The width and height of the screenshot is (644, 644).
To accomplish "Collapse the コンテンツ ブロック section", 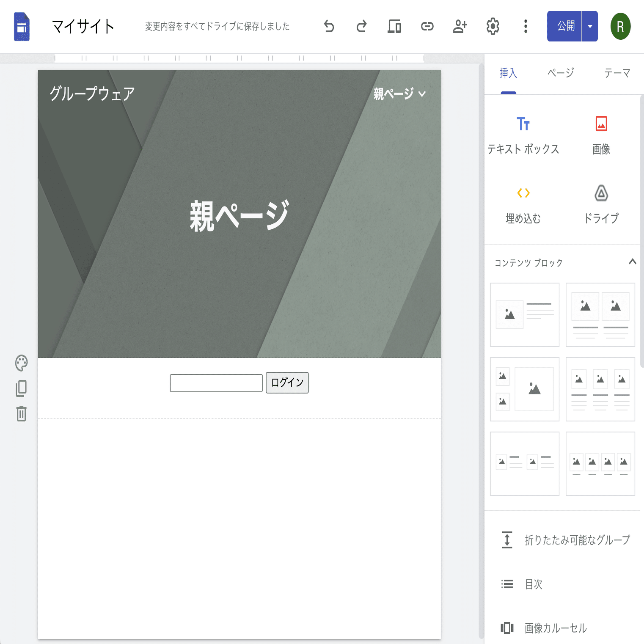I will (633, 262).
